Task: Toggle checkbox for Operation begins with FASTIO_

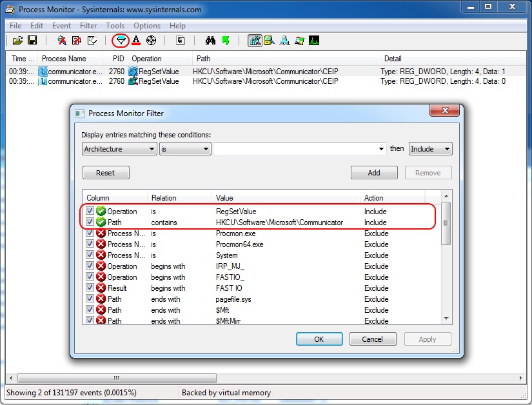Action: point(90,277)
